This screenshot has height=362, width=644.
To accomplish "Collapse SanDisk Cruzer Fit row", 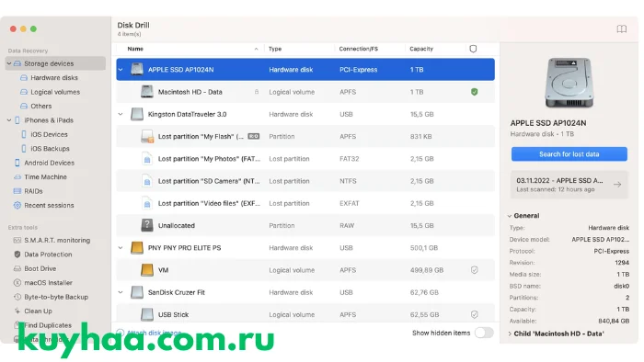I will click(x=121, y=292).
